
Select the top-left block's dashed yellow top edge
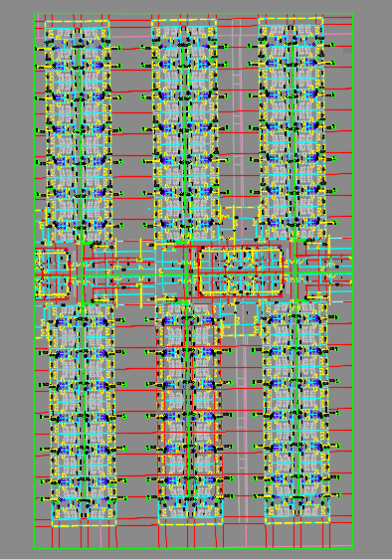point(77,22)
